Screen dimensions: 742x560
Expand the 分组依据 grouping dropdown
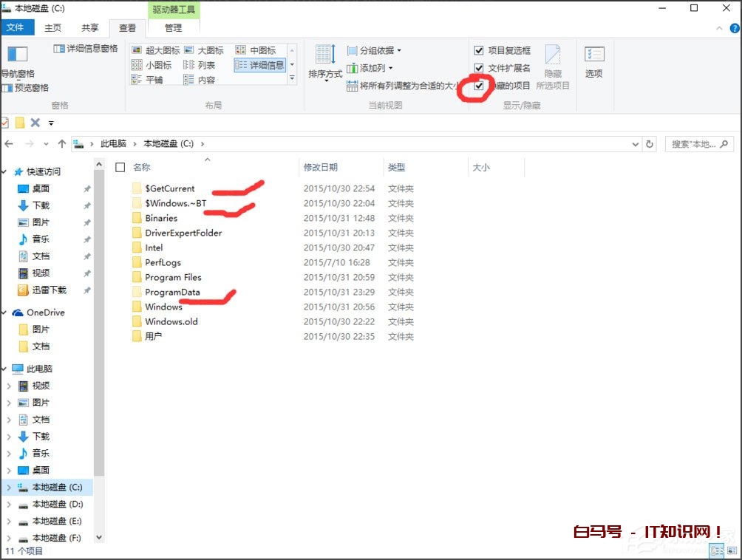coord(378,50)
